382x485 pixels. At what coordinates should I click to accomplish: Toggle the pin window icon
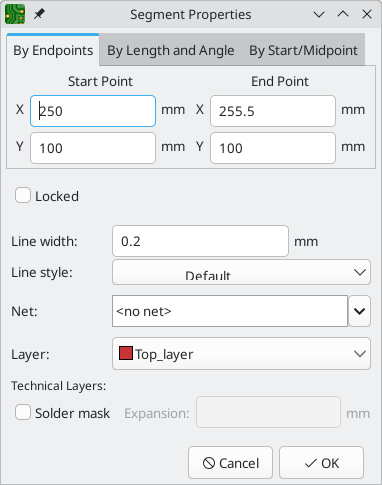click(x=39, y=14)
